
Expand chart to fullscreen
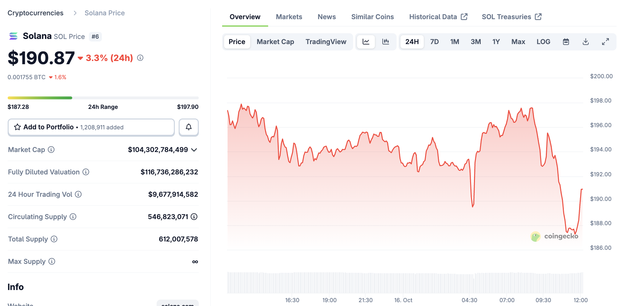(x=605, y=42)
